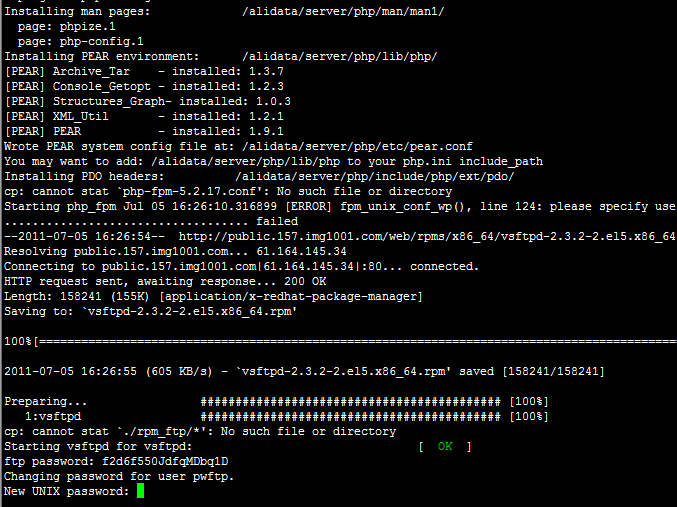Click the [ERROR] tag in php_fpm line
This screenshot has height=507, width=677.
point(309,206)
